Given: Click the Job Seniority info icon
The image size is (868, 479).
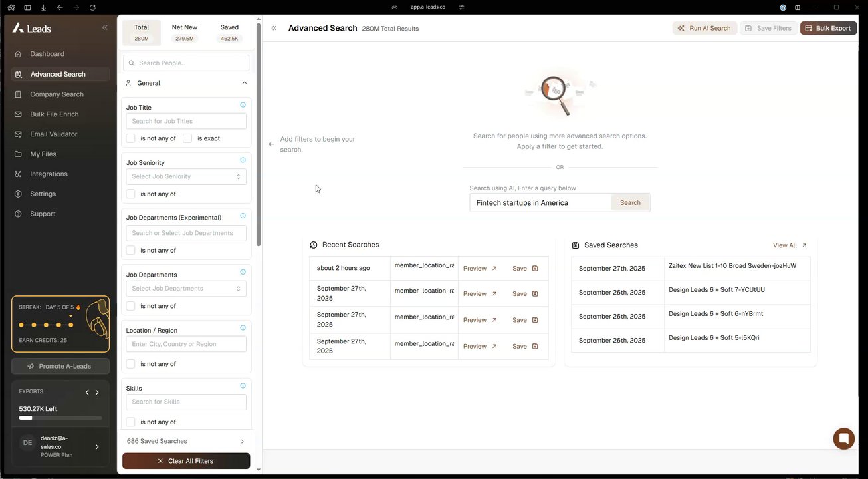Looking at the screenshot, I should [243, 160].
